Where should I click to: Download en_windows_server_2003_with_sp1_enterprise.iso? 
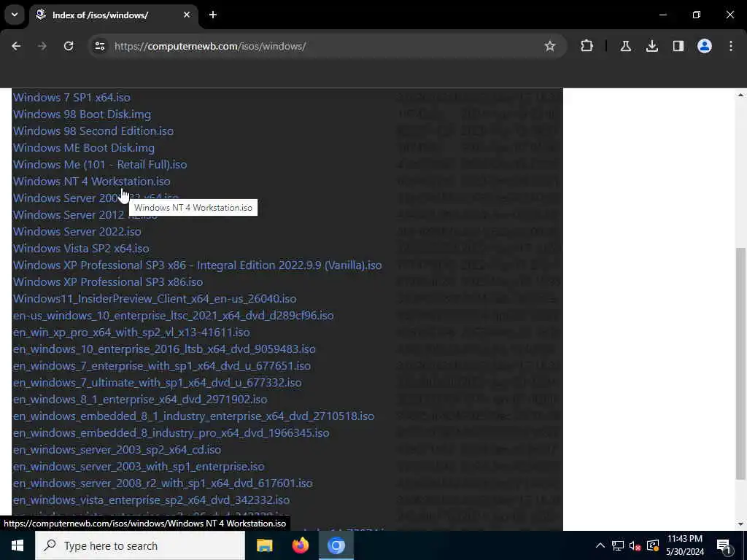pos(139,466)
